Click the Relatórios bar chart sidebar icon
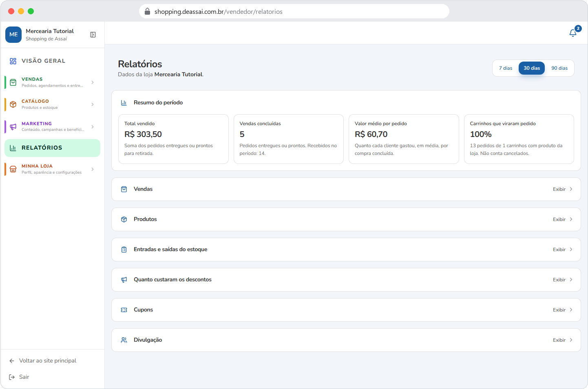This screenshot has width=588, height=389. pyautogui.click(x=13, y=148)
